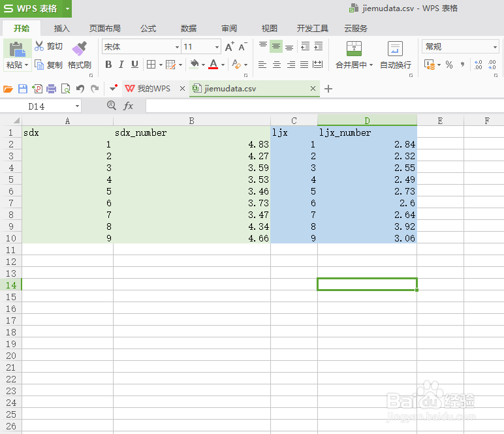Align text to bottom of cell
This screenshot has height=434, width=504.
pyautogui.click(x=289, y=47)
